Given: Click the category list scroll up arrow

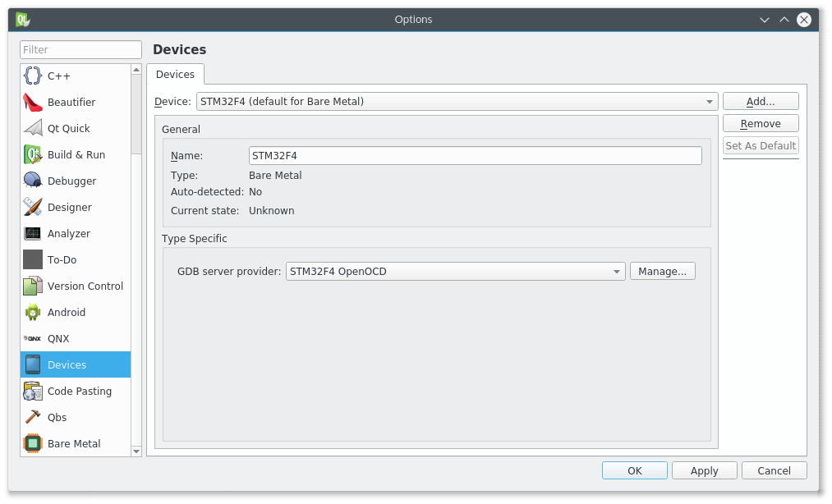Looking at the screenshot, I should pos(136,70).
